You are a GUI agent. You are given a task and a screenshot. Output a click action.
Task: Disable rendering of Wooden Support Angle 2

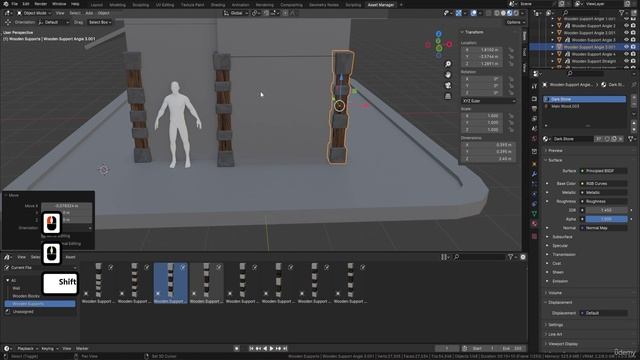633,25
